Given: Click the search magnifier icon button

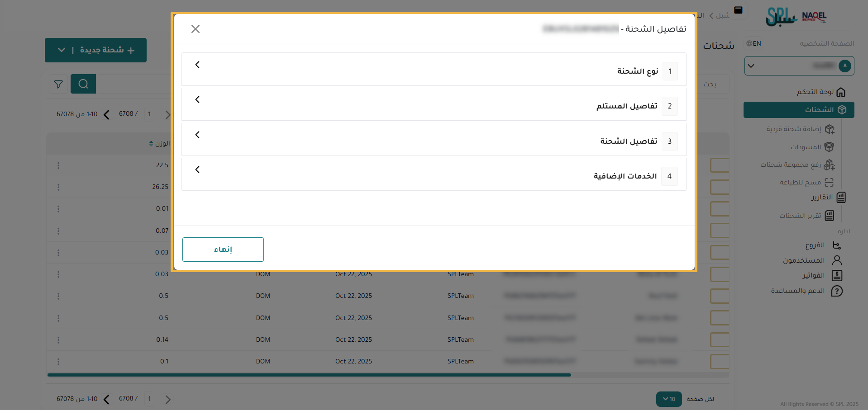Looking at the screenshot, I should tap(83, 84).
